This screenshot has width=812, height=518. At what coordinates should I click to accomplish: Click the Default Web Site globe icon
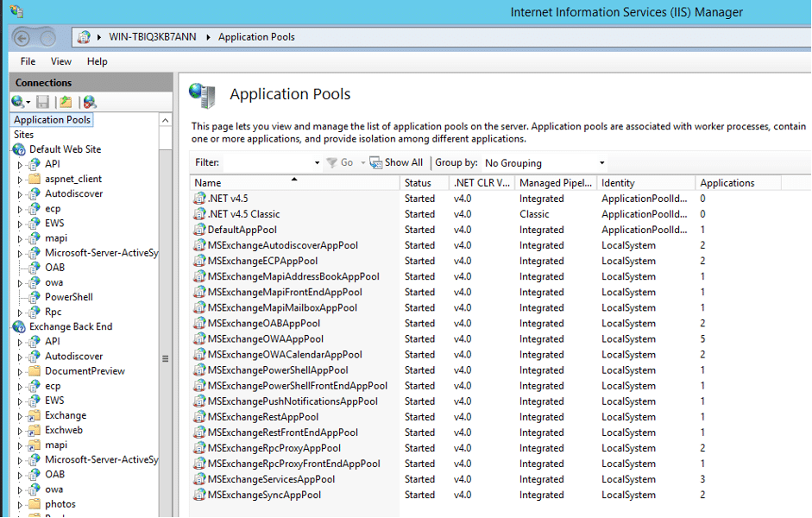point(19,149)
